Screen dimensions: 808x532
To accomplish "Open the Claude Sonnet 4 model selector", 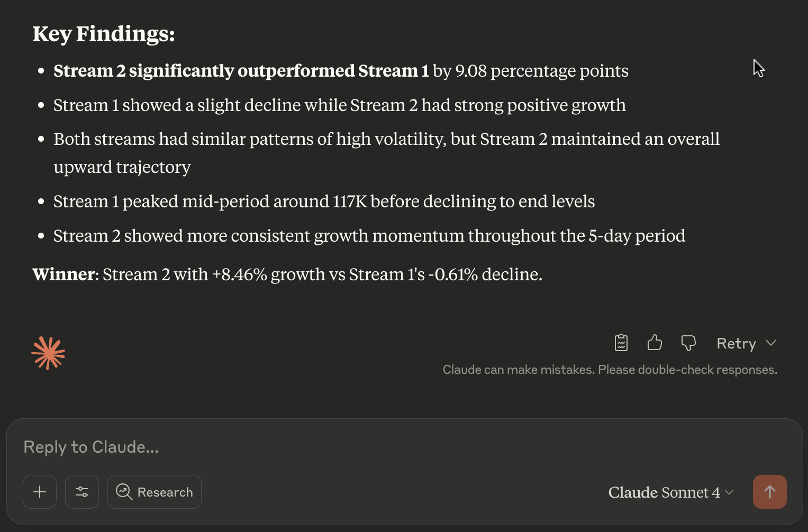I will pos(670,492).
